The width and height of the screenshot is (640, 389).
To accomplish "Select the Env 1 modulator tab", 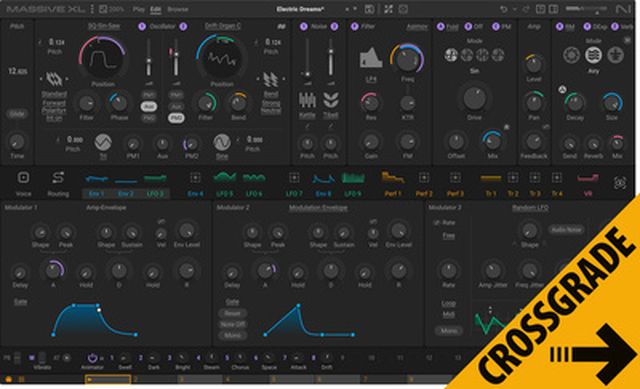I will (x=97, y=194).
